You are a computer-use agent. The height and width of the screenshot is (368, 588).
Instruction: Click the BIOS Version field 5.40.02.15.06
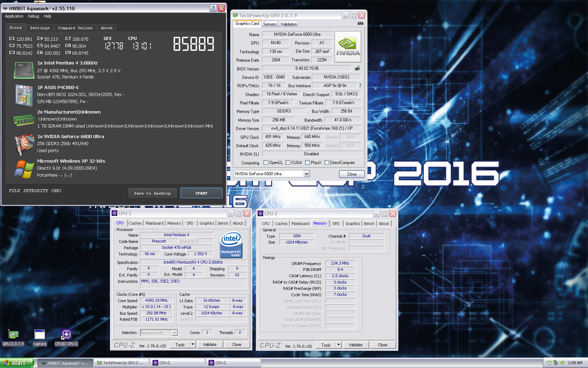(x=307, y=69)
